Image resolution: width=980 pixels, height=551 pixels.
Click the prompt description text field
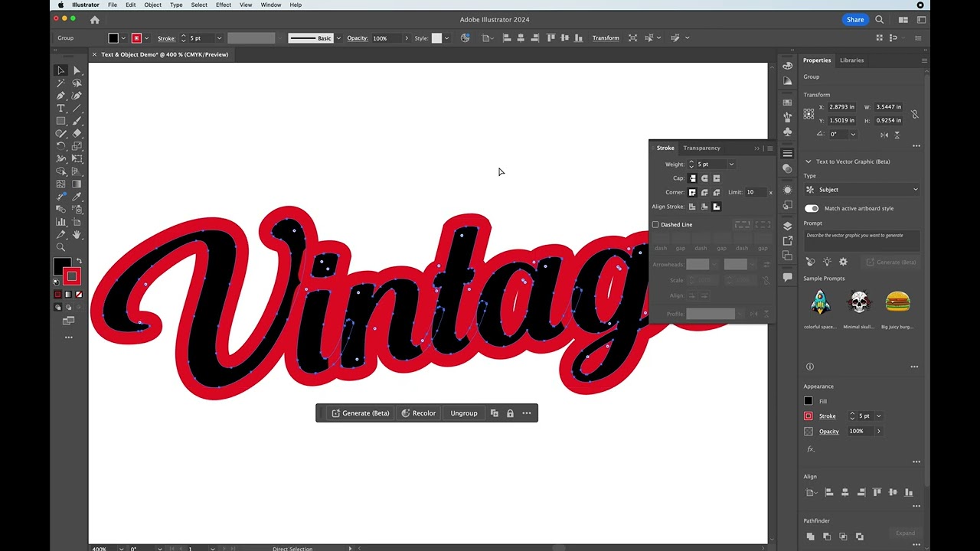(862, 240)
